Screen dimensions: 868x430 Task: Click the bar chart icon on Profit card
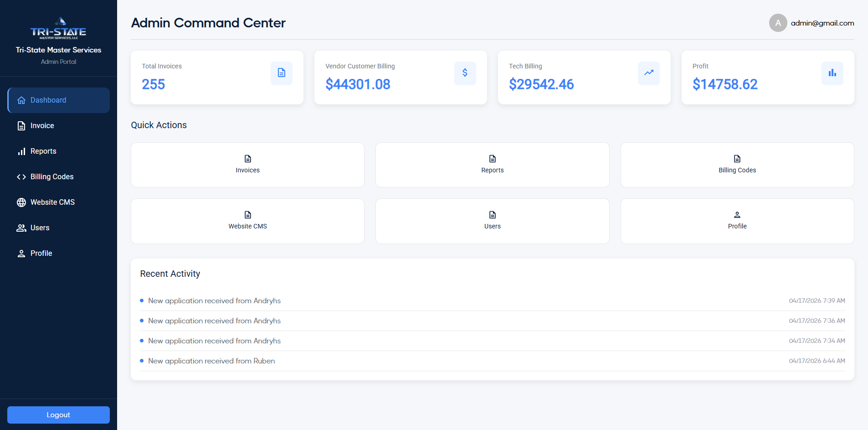[832, 73]
